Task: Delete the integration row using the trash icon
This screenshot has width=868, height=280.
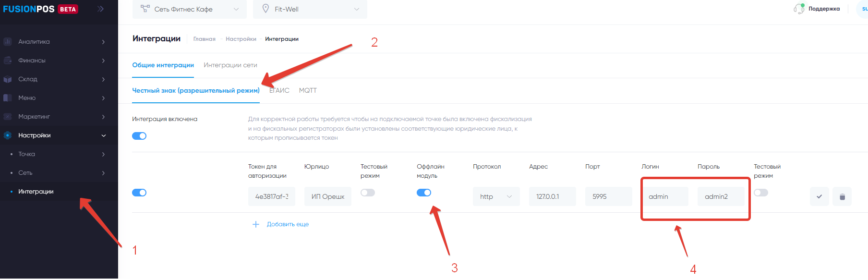Action: tap(842, 196)
